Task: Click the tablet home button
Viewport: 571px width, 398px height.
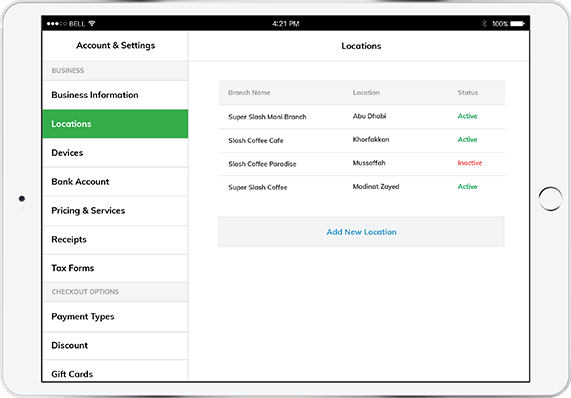Action: 550,199
